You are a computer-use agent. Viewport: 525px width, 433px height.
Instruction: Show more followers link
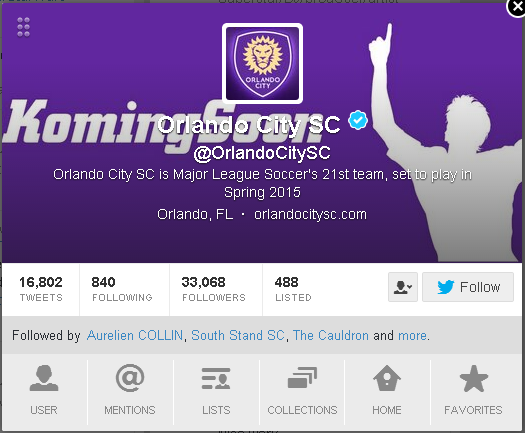[412, 335]
